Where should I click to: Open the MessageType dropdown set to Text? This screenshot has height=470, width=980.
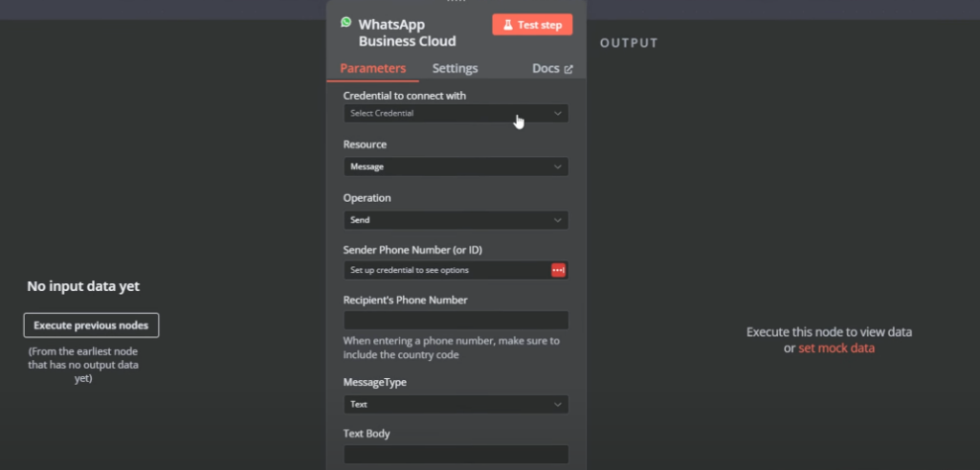[x=456, y=404]
